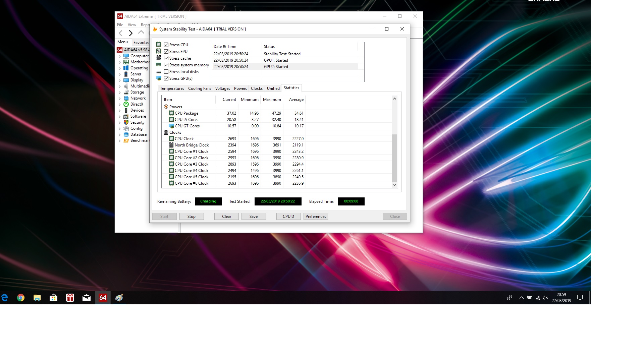Click the Benchmark icon in the tree
The height and width of the screenshot is (362, 644).
(126, 140)
